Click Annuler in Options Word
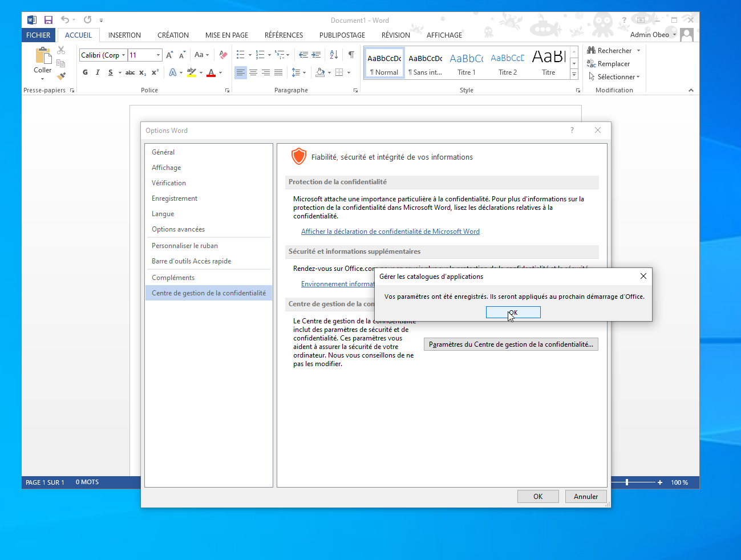This screenshot has width=741, height=560. click(586, 497)
